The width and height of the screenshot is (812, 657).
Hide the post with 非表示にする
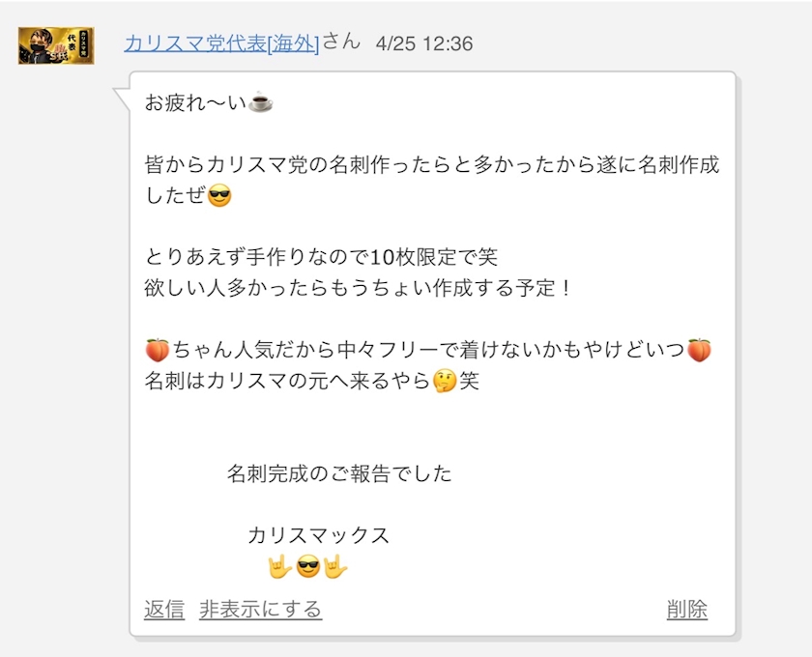260,610
